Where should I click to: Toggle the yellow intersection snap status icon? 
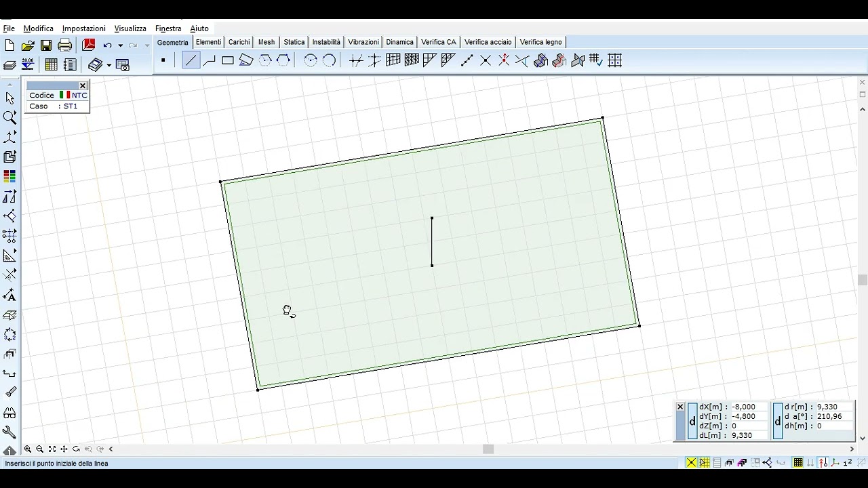click(691, 463)
